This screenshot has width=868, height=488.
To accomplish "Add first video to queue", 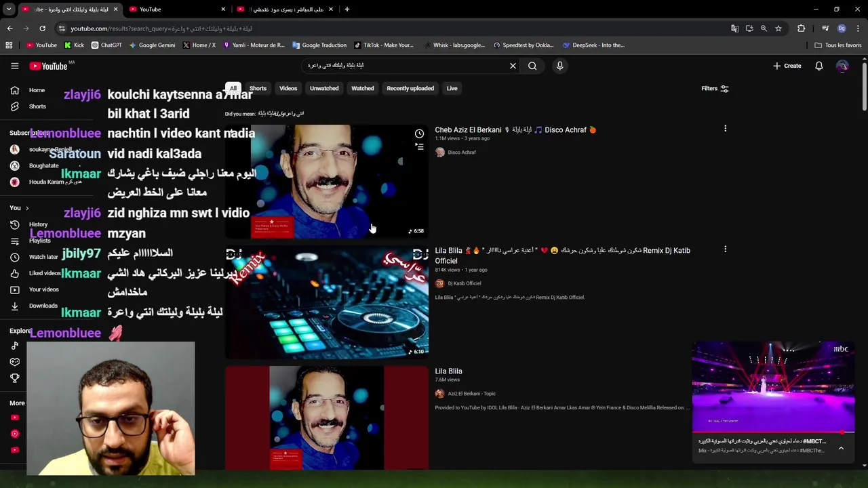I will point(419,146).
